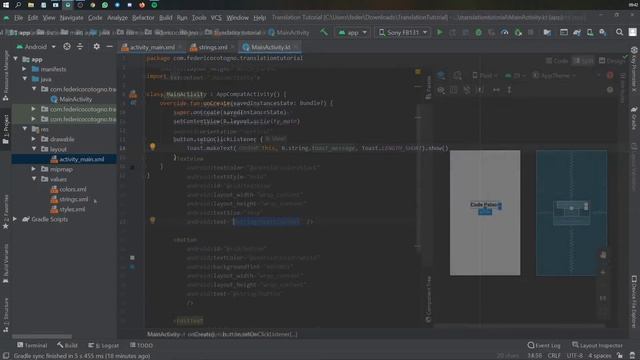Collapse the java folder arrow
640x360 pixels.
pyautogui.click(x=24, y=79)
